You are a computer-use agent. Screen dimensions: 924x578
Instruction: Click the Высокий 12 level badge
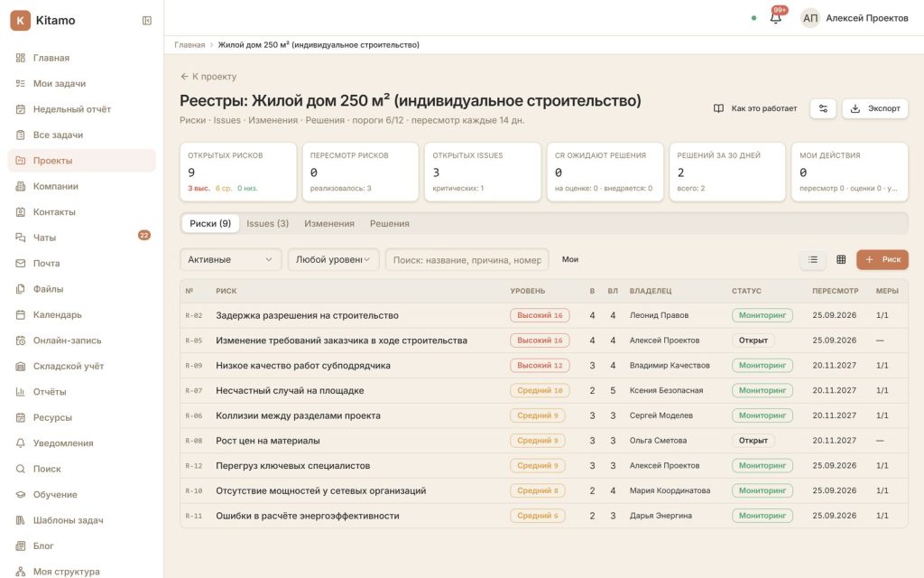540,366
